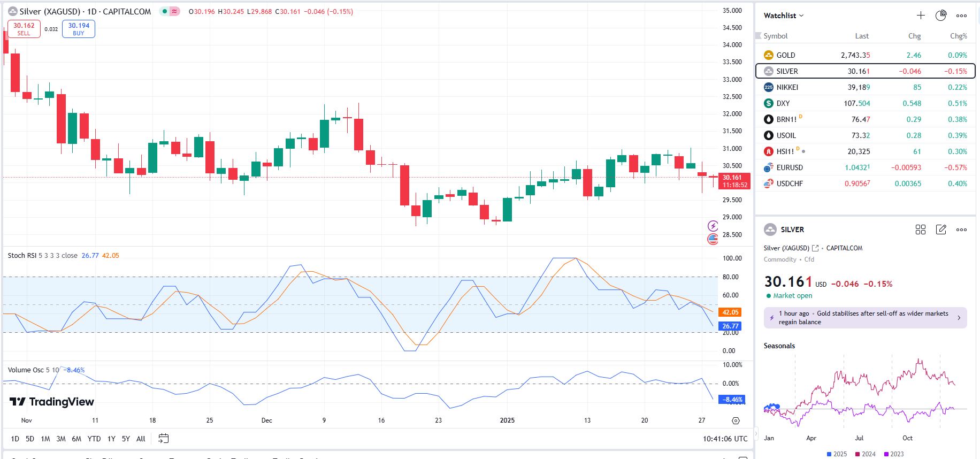This screenshot has width=980, height=459.
Task: Open the layout grid icon beside SILVER
Action: point(921,230)
